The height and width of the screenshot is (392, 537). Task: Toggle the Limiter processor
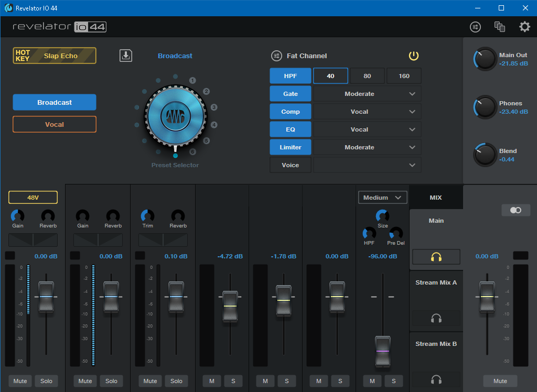point(291,147)
